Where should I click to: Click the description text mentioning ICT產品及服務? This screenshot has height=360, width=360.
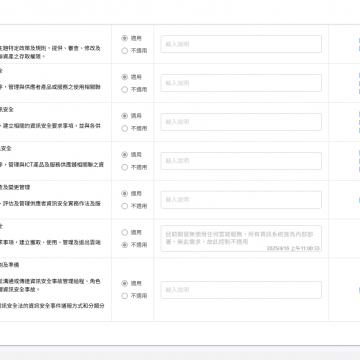[52, 165]
